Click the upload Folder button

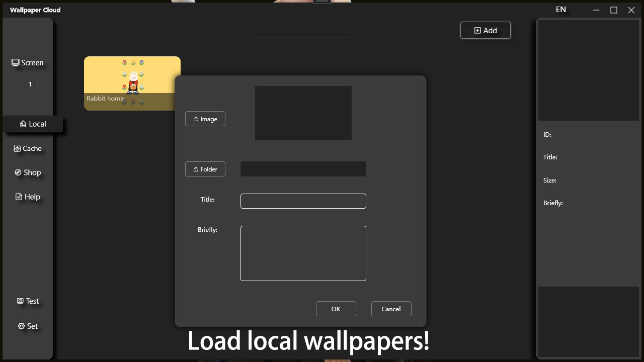(205, 169)
